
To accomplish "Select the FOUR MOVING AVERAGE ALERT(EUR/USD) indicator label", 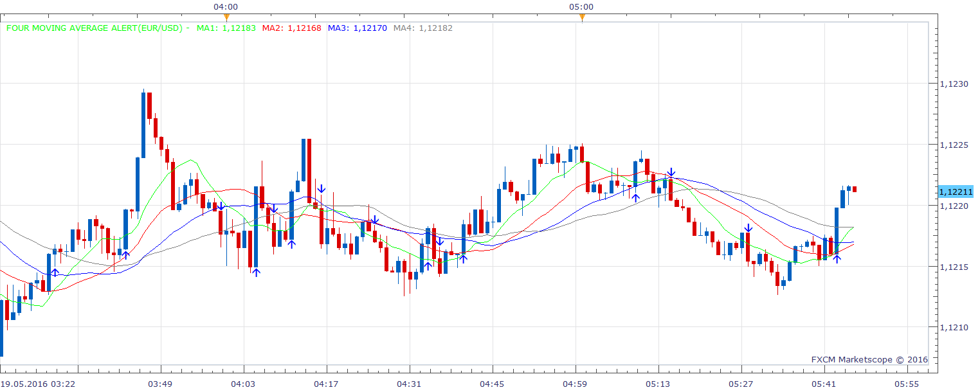I will (96, 28).
